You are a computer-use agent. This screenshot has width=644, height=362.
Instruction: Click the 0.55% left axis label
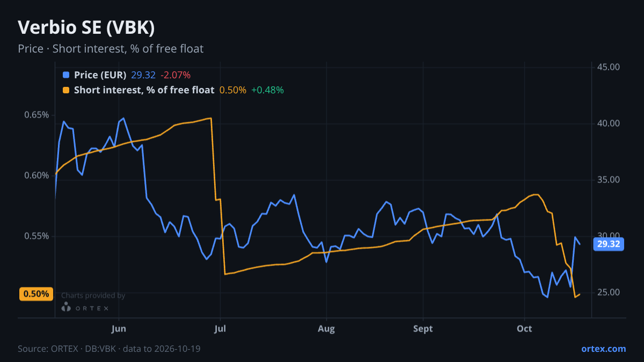point(36,236)
